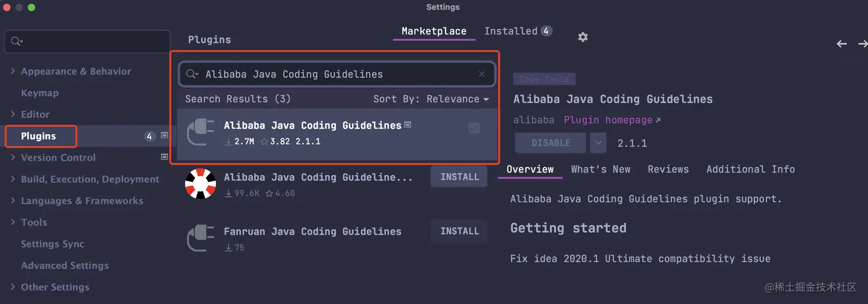The width and height of the screenshot is (868, 304).
Task: Click the settings search input field
Action: click(x=87, y=41)
